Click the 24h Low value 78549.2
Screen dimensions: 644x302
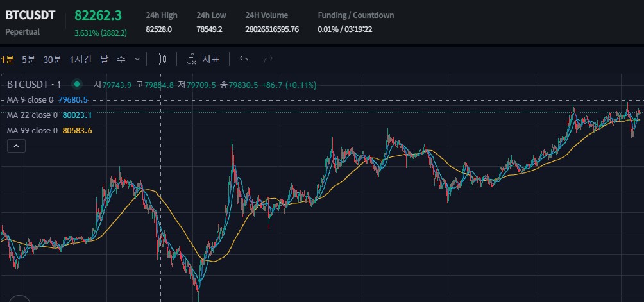[x=210, y=29]
